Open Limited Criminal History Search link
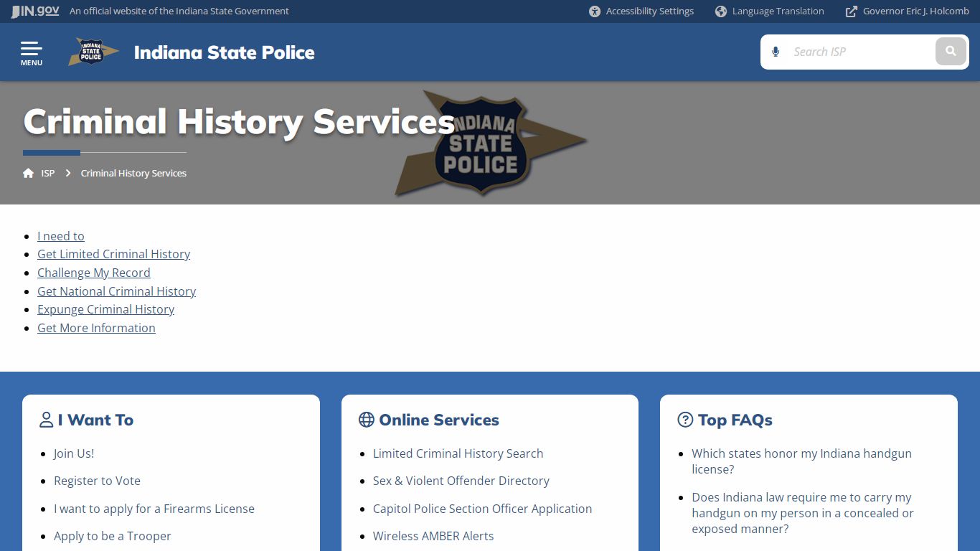The height and width of the screenshot is (551, 980). tap(458, 453)
